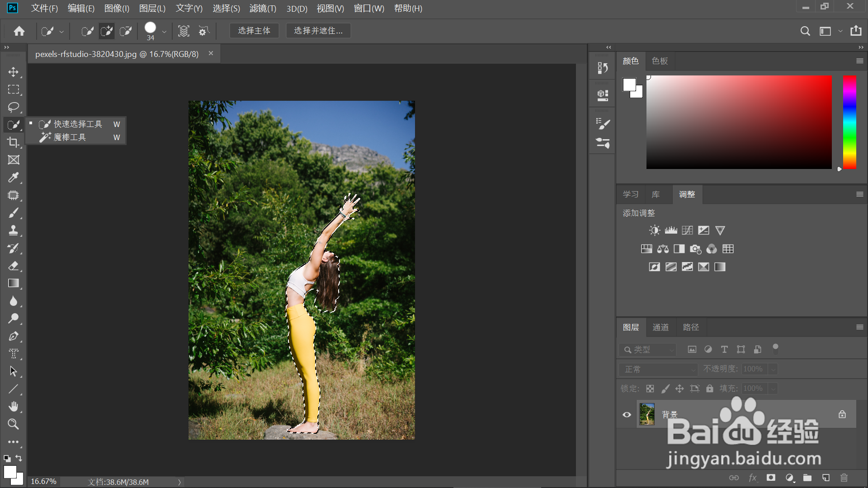Toggle type layer filter
Viewport: 868px width, 488px height.
[724, 349]
